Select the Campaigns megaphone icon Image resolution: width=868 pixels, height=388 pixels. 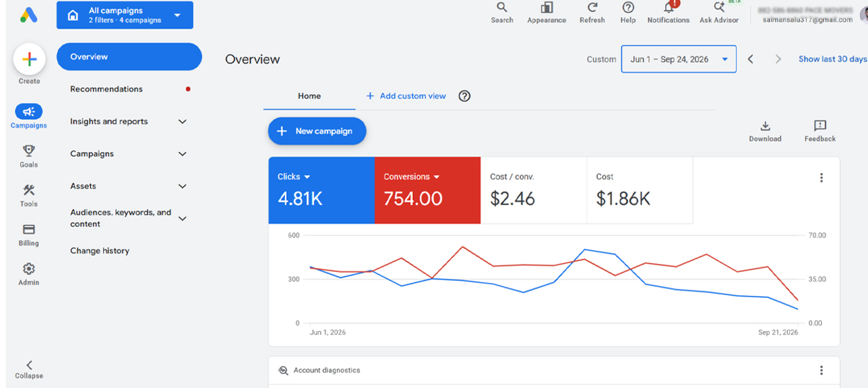click(28, 112)
